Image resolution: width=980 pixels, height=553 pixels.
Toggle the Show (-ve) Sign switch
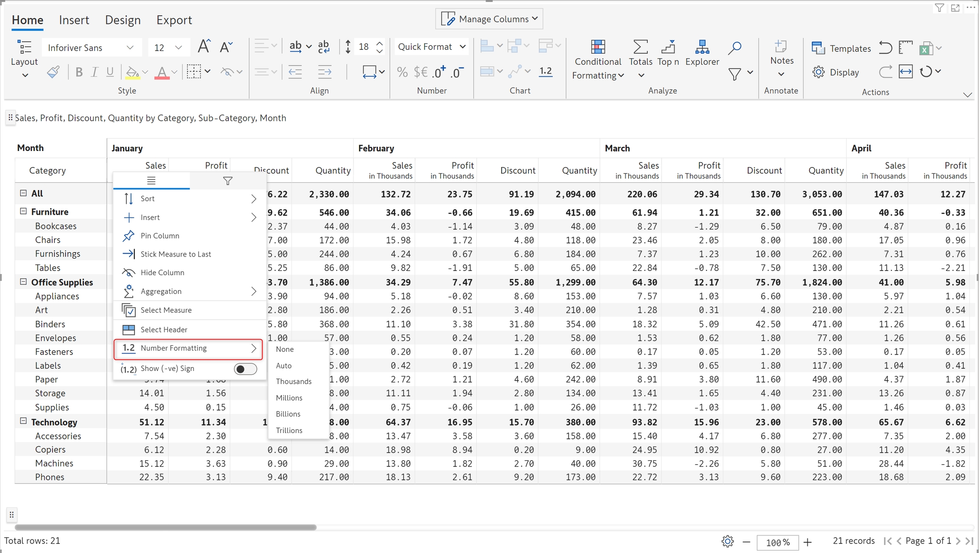(245, 369)
